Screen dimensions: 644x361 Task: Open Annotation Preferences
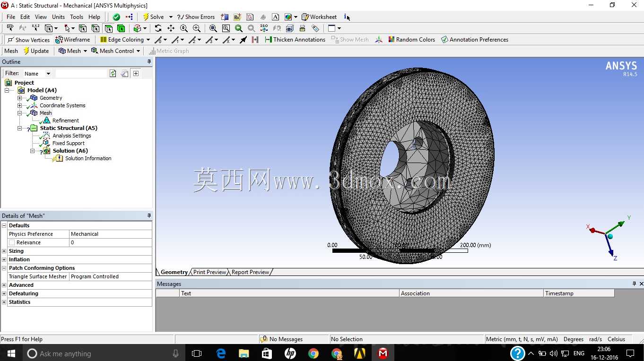pyautogui.click(x=475, y=40)
